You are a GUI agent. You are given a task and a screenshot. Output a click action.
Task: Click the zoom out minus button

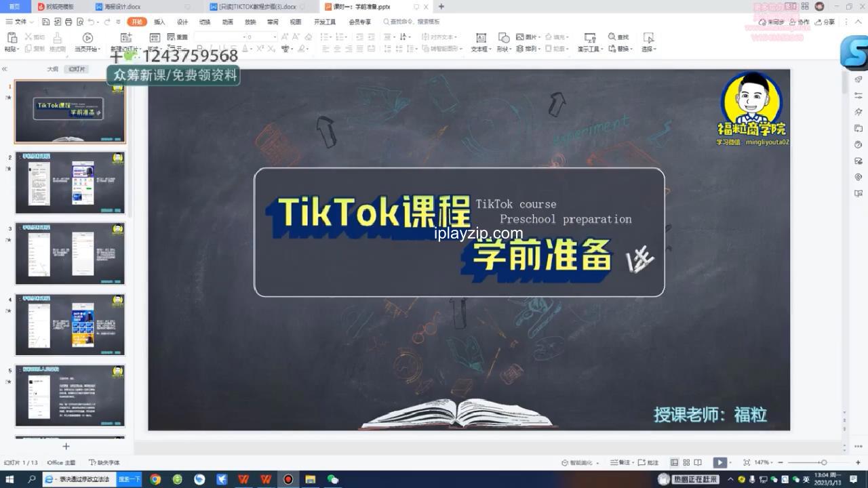781,462
